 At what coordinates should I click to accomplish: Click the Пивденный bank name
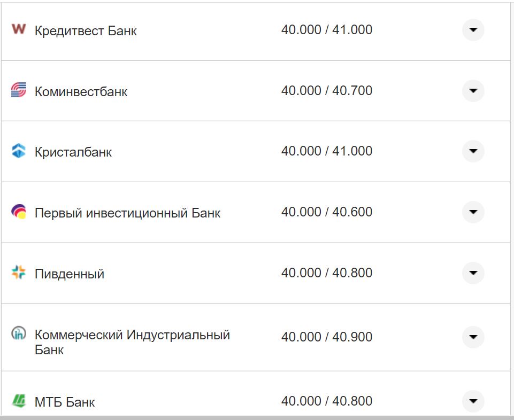click(x=70, y=274)
